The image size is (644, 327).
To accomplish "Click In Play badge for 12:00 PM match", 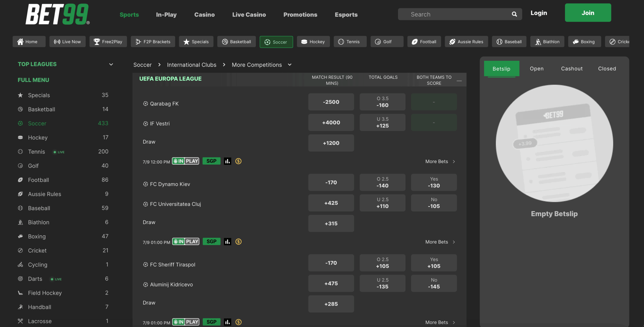I will (186, 161).
